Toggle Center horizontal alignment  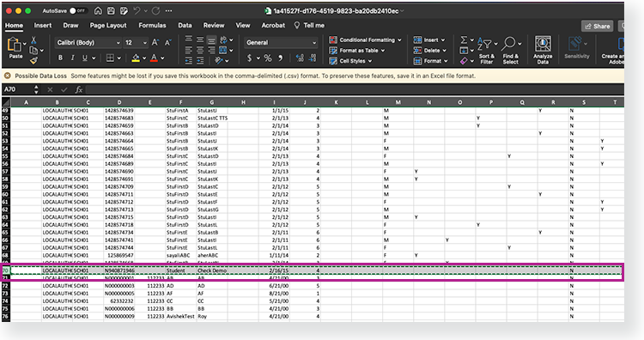point(200,50)
